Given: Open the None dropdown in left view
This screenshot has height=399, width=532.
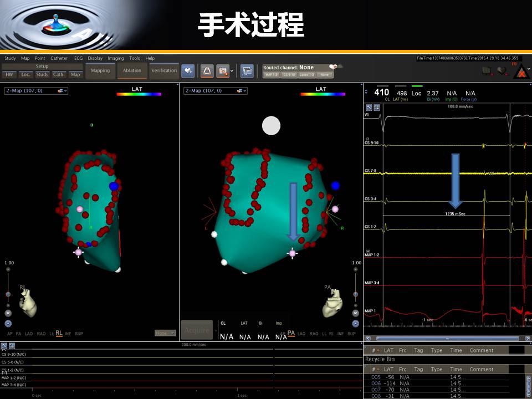Looking at the screenshot, I should coord(165,333).
